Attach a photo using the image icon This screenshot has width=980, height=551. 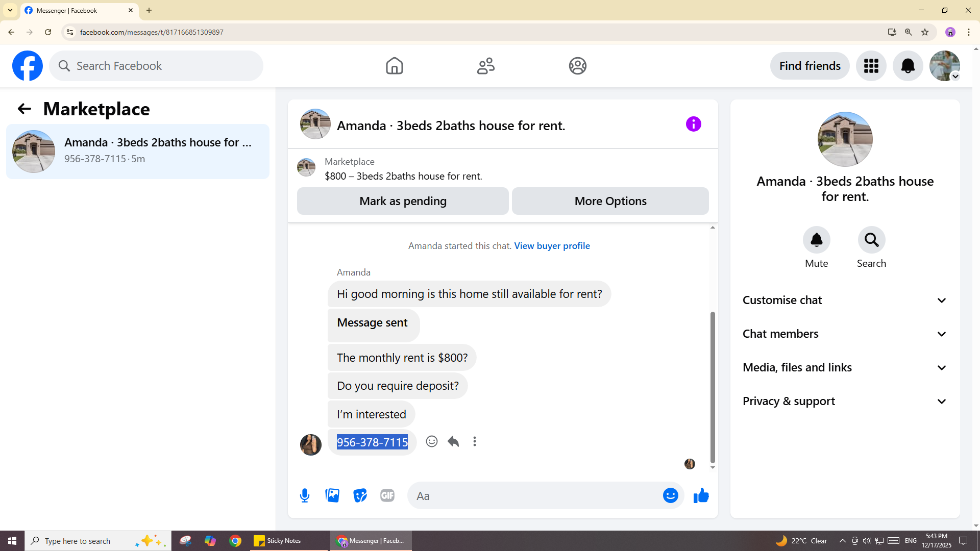[x=332, y=495]
